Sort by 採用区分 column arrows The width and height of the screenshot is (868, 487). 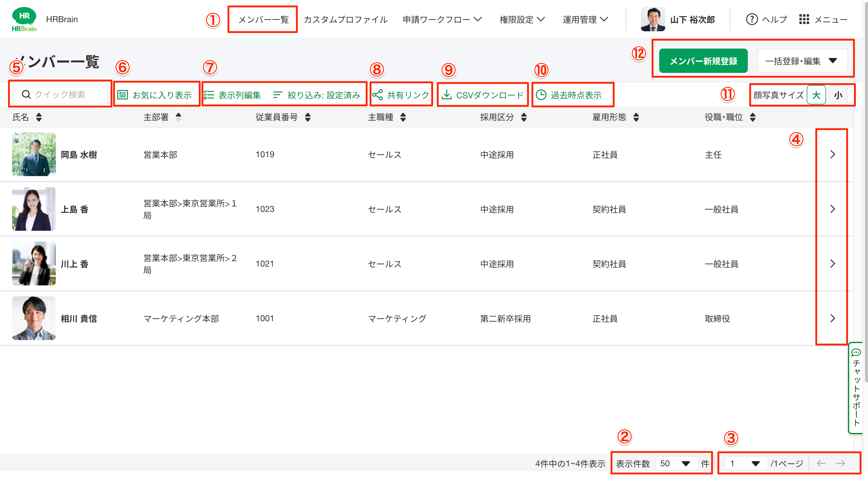(524, 117)
